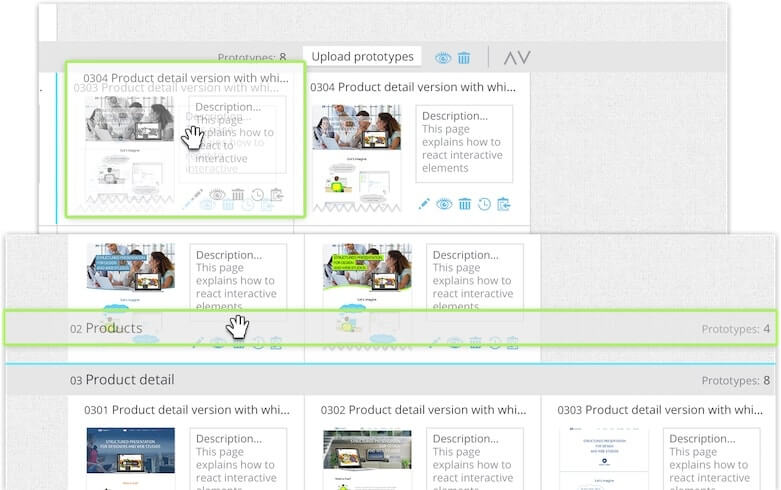Click the Upload prototypes button
The image size is (781, 490).
click(x=362, y=57)
